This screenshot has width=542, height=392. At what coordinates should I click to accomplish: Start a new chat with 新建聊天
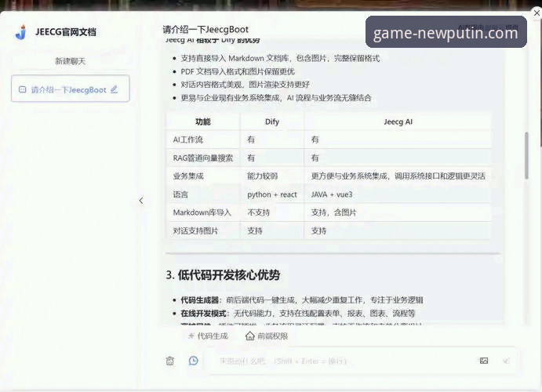pos(70,61)
